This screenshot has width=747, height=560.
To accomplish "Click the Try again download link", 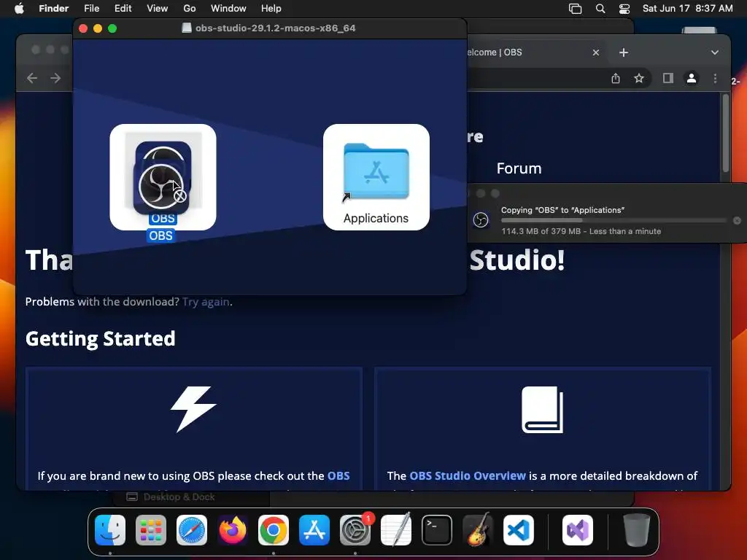I will pyautogui.click(x=206, y=302).
